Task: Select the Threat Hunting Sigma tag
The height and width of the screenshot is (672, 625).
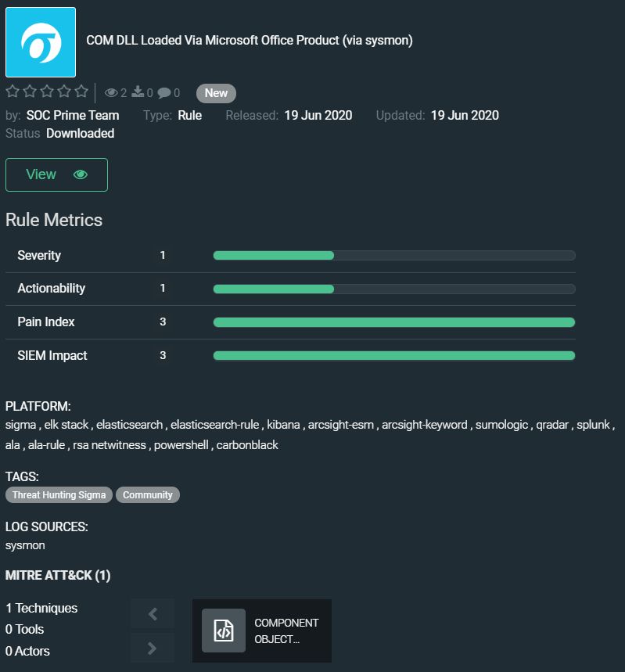Action: click(x=59, y=495)
